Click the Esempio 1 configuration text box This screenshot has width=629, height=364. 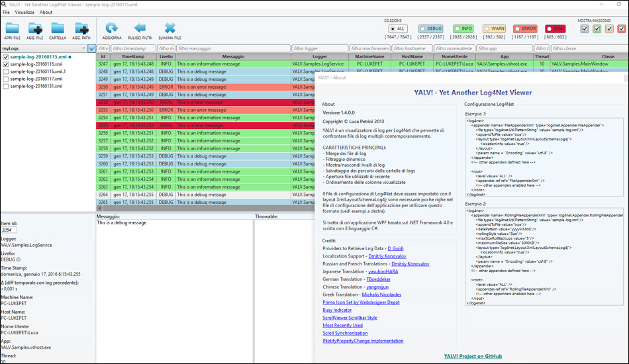pyautogui.click(x=544, y=157)
